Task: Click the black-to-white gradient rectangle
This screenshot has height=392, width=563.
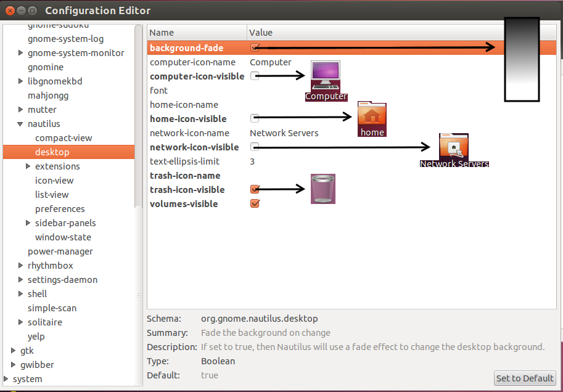Action: pyautogui.click(x=522, y=59)
